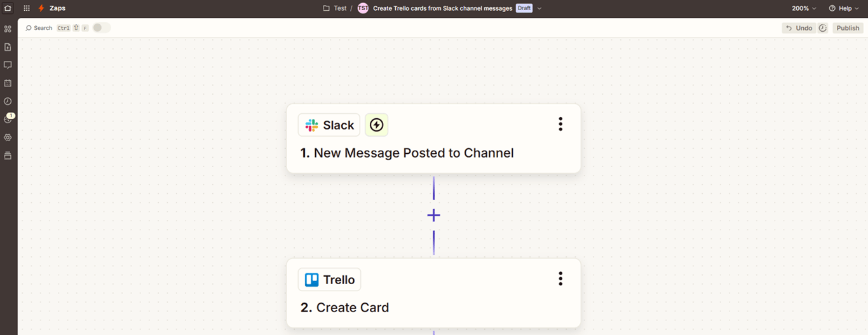Click the Draft status badge
Image resolution: width=868 pixels, height=335 pixels.
(x=524, y=8)
